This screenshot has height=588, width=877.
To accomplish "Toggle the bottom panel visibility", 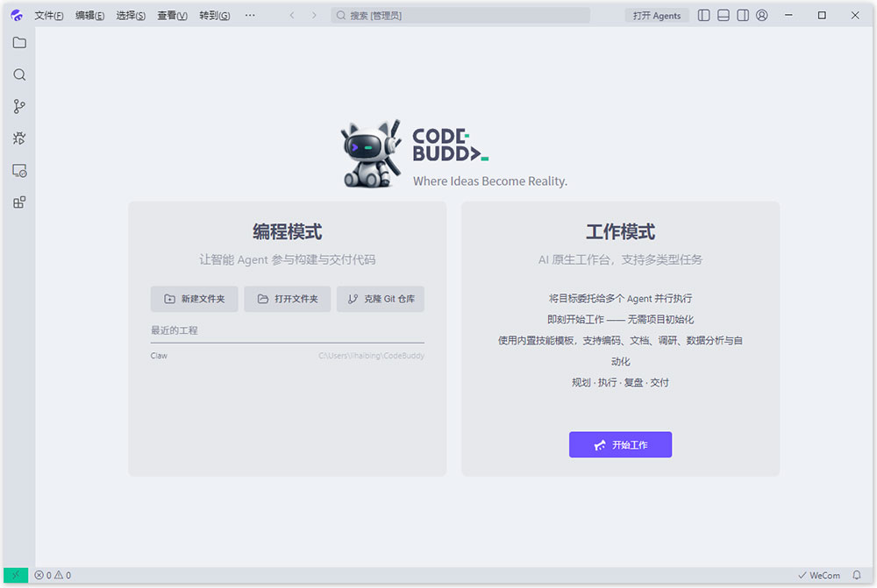I will coord(723,15).
